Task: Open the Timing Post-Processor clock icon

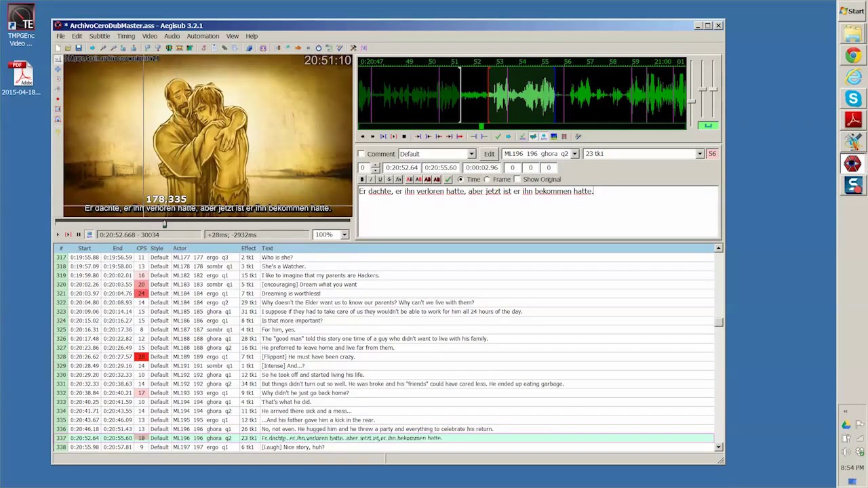Action: click(319, 47)
